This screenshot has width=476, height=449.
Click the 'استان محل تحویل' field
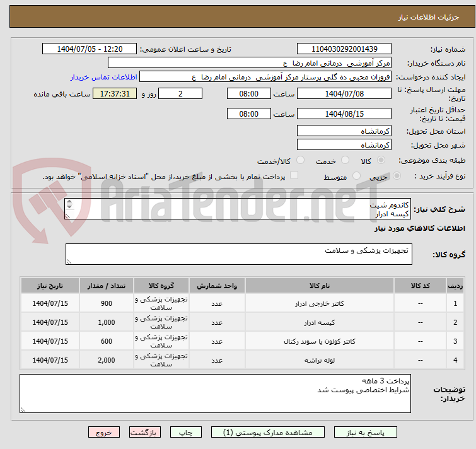pyautogui.click(x=344, y=131)
